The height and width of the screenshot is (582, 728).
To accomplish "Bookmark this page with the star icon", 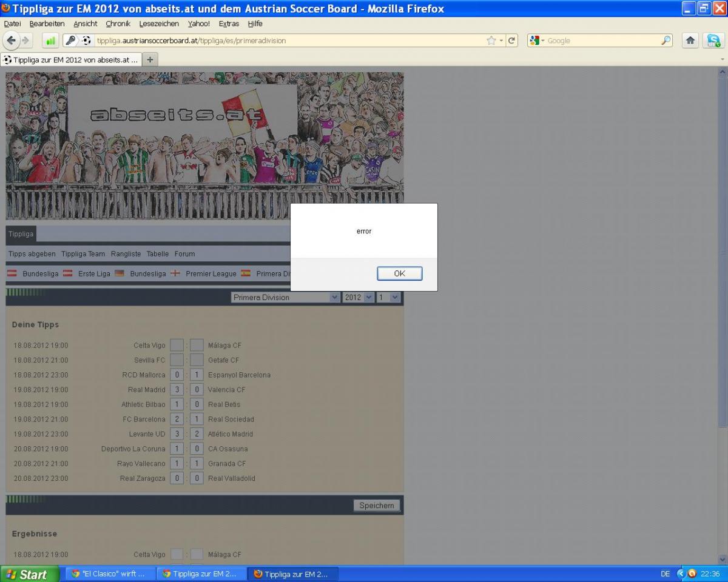I will [x=491, y=41].
